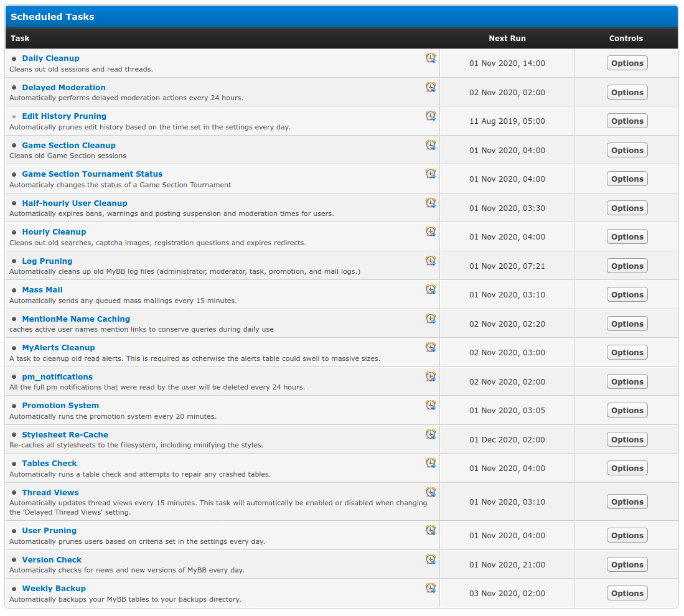This screenshot has height=616, width=684.
Task: Click the Half-hourly User Cleanup link
Action: pos(75,203)
